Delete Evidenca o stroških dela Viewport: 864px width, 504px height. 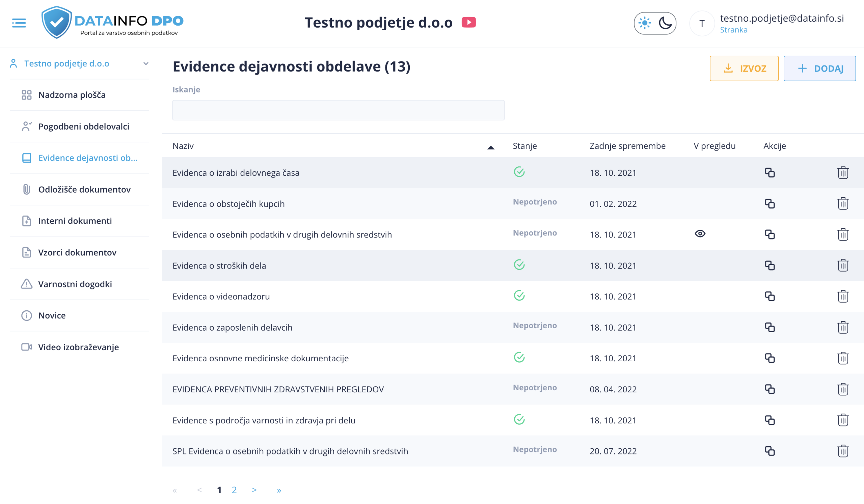point(843,265)
